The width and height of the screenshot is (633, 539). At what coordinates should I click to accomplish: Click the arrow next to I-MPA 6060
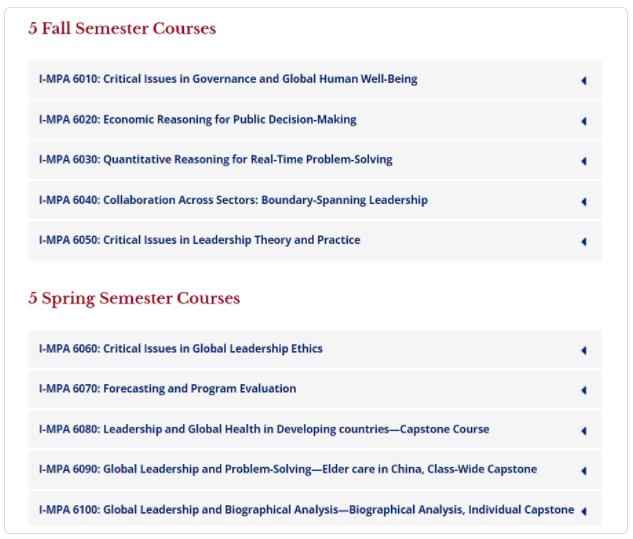[583, 350]
